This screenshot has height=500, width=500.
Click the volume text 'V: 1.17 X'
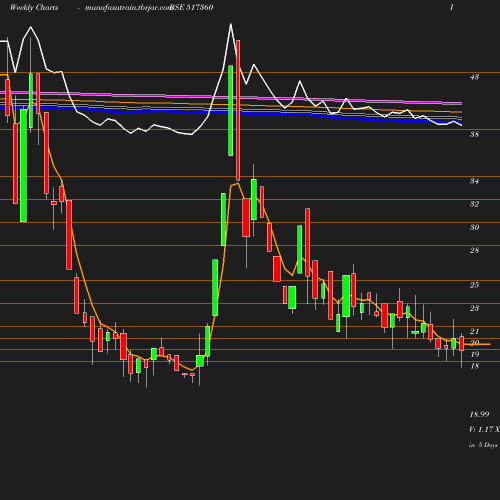(484, 429)
